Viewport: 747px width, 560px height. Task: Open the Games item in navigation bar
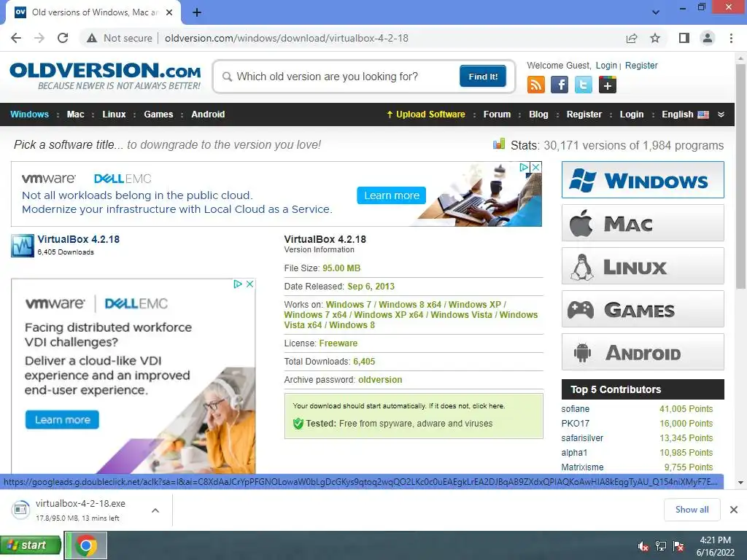pyautogui.click(x=158, y=114)
